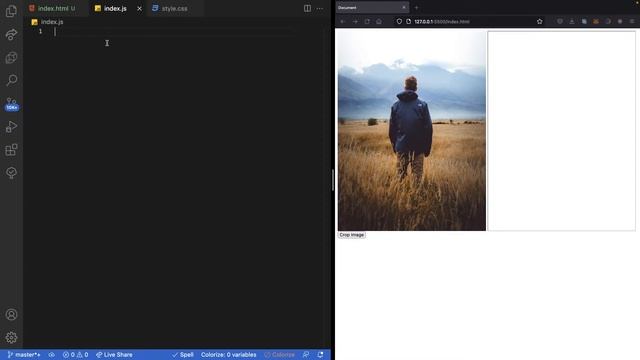Go back in the browser
This screenshot has width=640, height=360.
(x=343, y=21)
